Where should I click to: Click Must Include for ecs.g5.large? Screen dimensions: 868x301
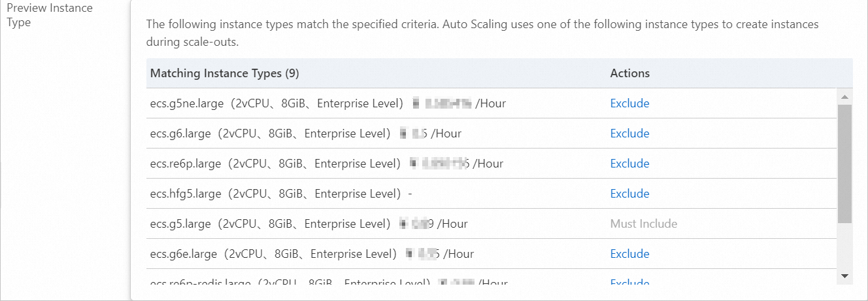[x=643, y=224]
